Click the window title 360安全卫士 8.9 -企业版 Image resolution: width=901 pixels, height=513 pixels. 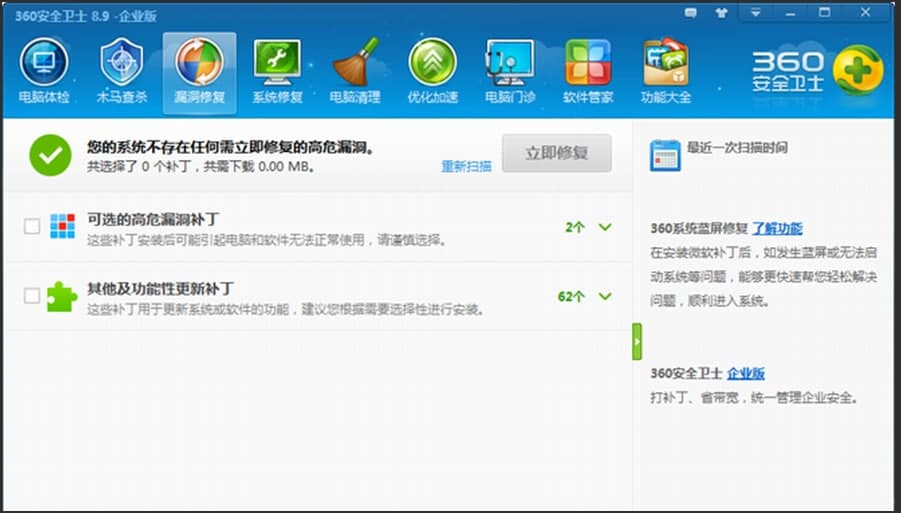point(86,16)
